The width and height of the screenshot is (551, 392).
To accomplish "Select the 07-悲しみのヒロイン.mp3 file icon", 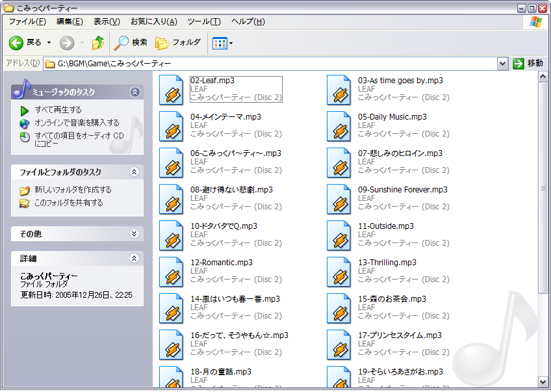I will 339,163.
